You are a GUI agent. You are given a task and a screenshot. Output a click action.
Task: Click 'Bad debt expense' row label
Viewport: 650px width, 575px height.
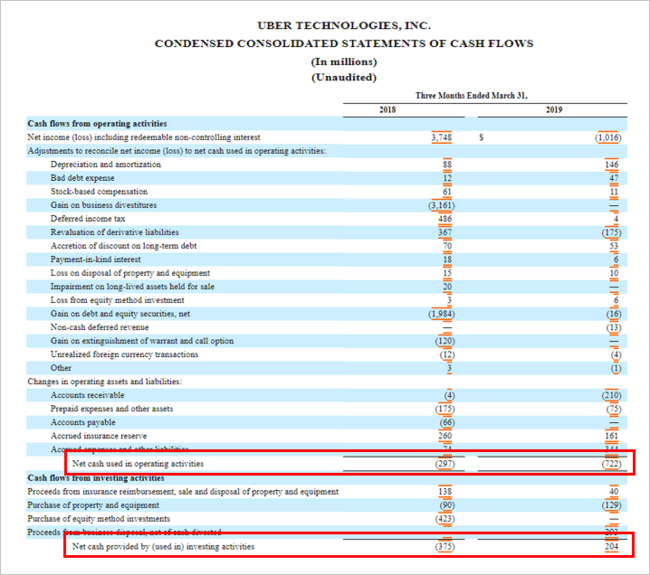[82, 178]
